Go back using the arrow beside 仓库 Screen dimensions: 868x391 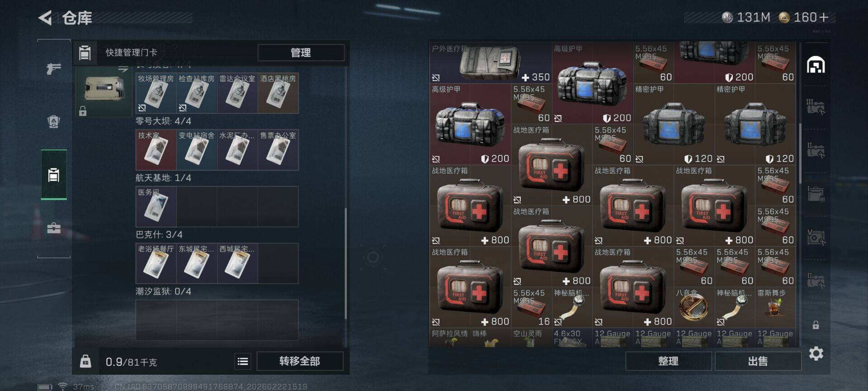[45, 18]
